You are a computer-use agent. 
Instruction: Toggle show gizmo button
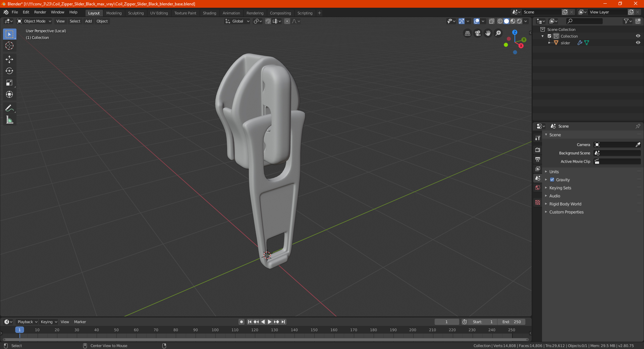[x=462, y=21]
